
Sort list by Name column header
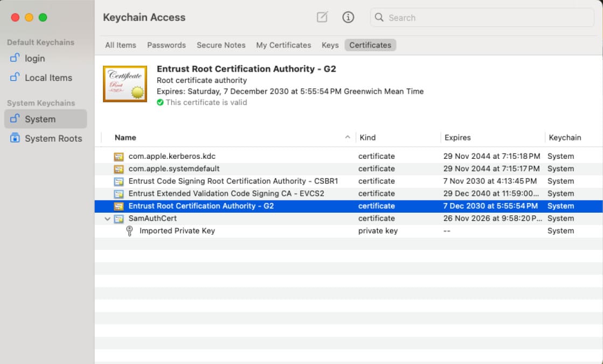(125, 137)
